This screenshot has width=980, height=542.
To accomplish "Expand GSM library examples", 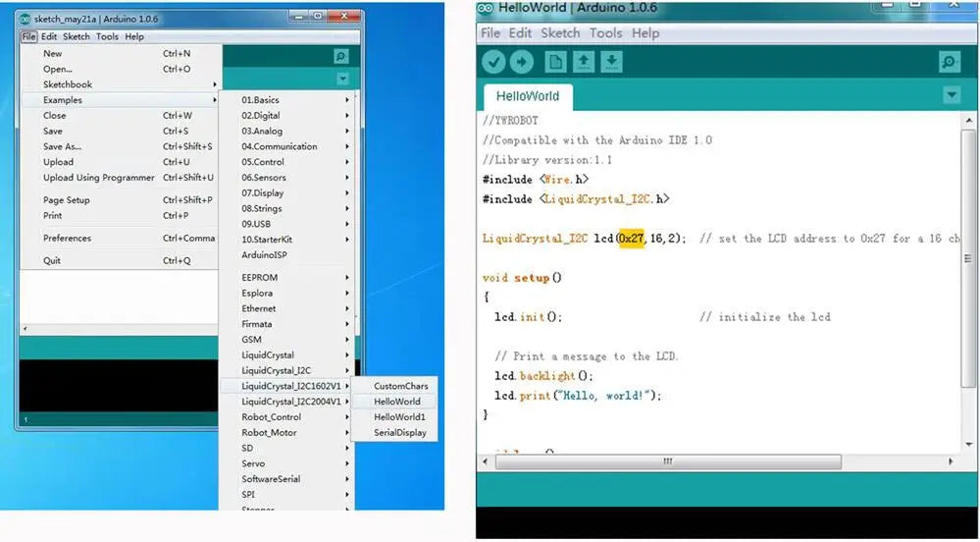I will pos(286,340).
